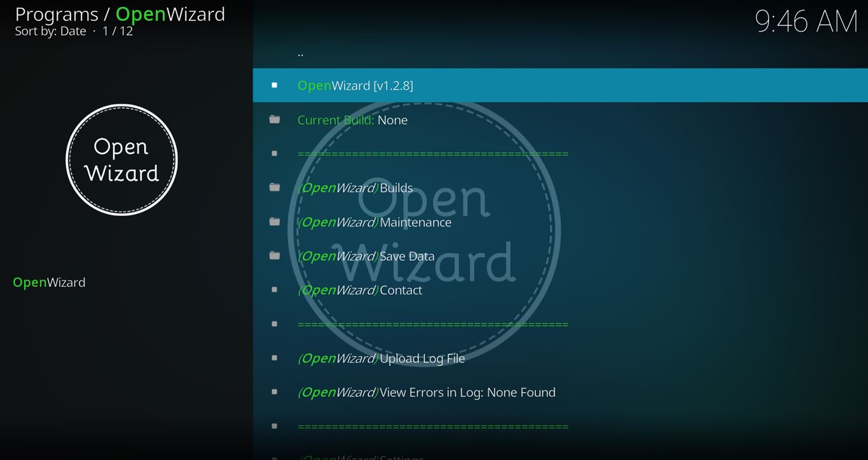868x460 pixels.
Task: Click the folder icon next to Builds
Action: [x=274, y=188]
